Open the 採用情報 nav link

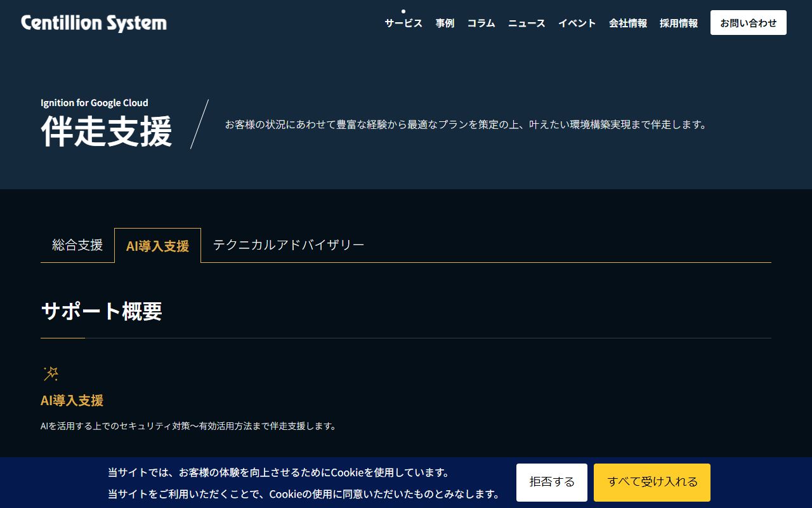point(679,23)
